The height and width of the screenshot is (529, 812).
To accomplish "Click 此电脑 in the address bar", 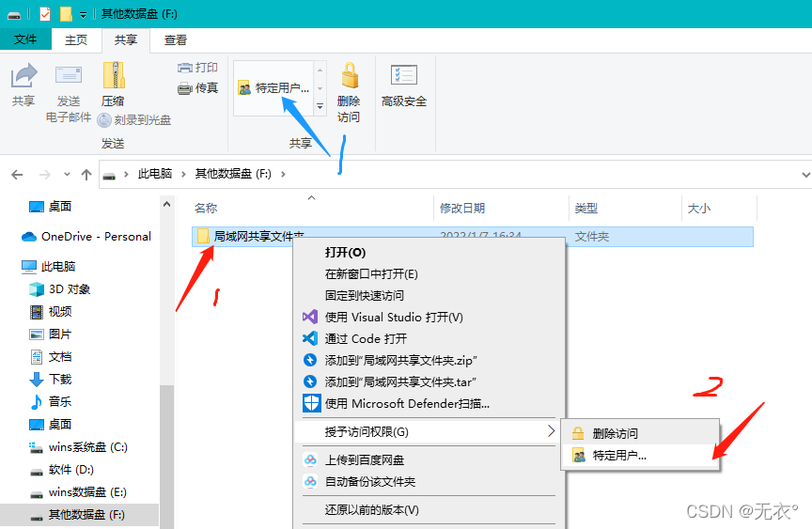I will click(x=155, y=174).
